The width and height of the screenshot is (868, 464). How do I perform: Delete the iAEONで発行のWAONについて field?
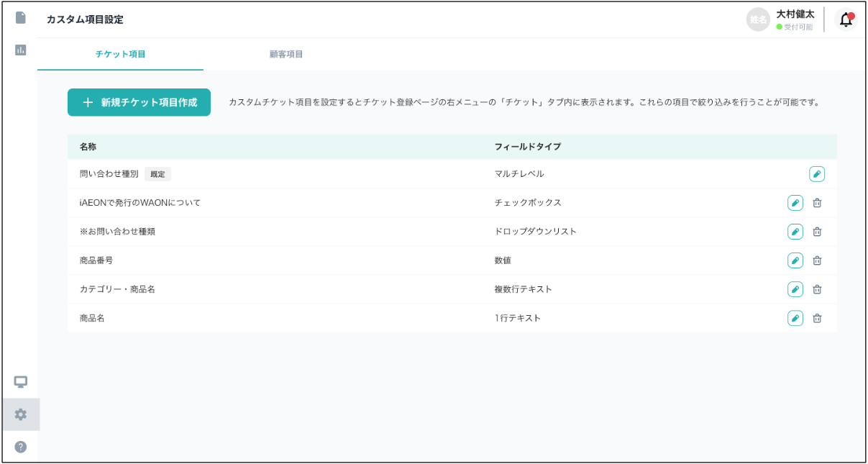[817, 203]
